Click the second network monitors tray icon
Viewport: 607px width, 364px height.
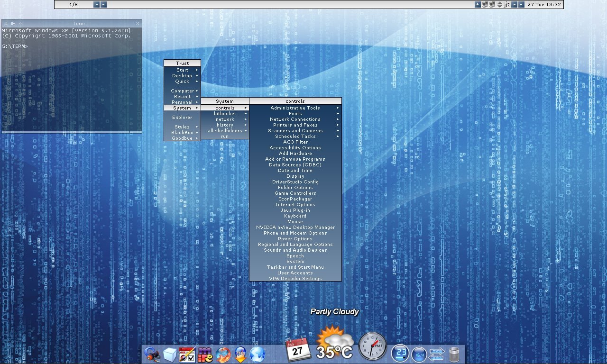pos(492,4)
